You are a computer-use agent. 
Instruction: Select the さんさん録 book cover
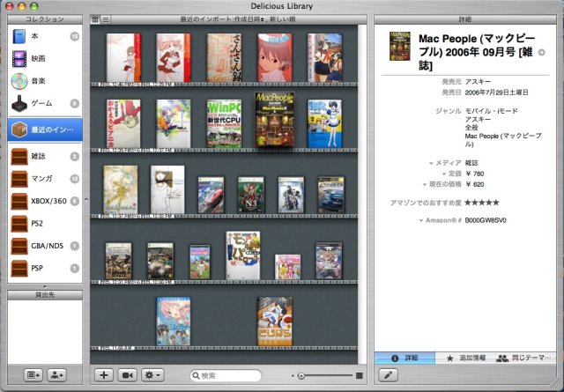pyautogui.click(x=224, y=57)
